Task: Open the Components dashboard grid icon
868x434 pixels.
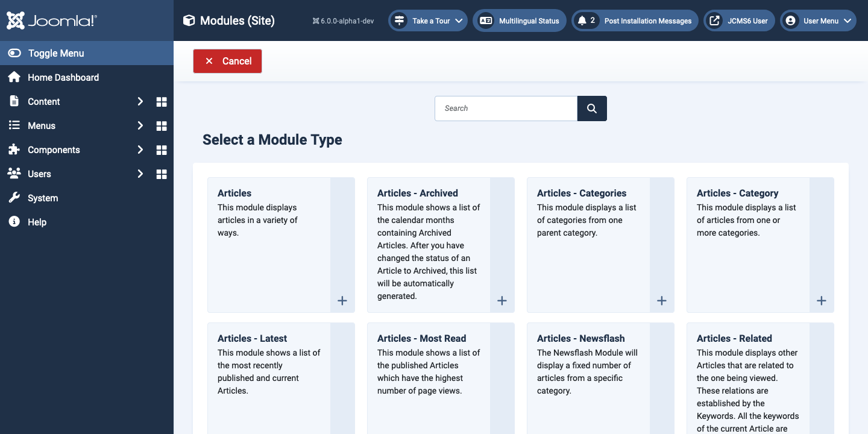Action: coord(161,149)
